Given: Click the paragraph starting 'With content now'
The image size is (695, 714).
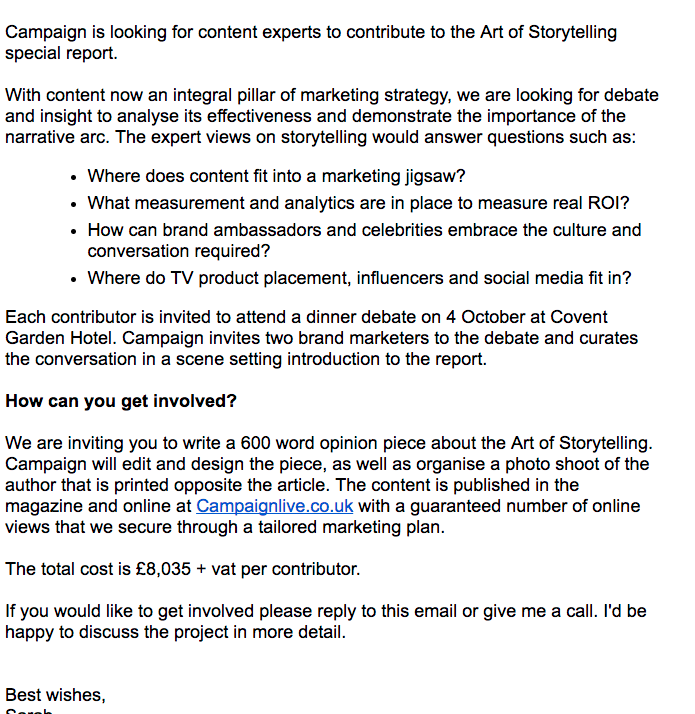Looking at the screenshot, I should [x=331, y=96].
